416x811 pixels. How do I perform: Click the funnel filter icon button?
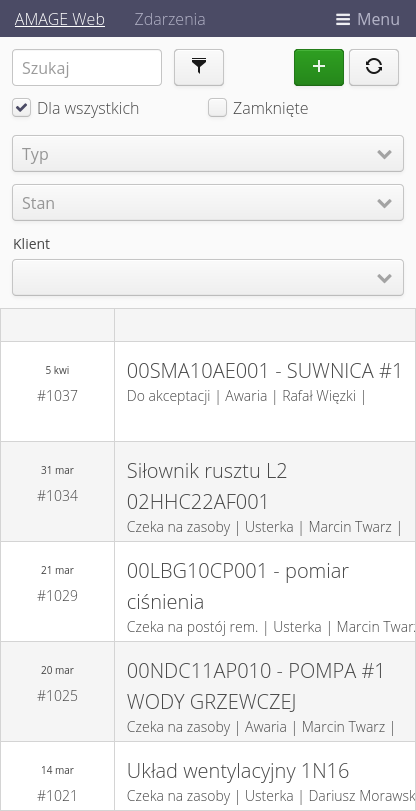tap(199, 67)
